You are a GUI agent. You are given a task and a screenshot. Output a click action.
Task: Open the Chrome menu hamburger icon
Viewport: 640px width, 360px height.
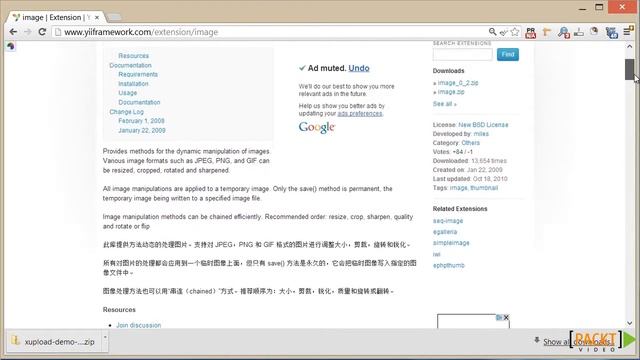tap(628, 31)
